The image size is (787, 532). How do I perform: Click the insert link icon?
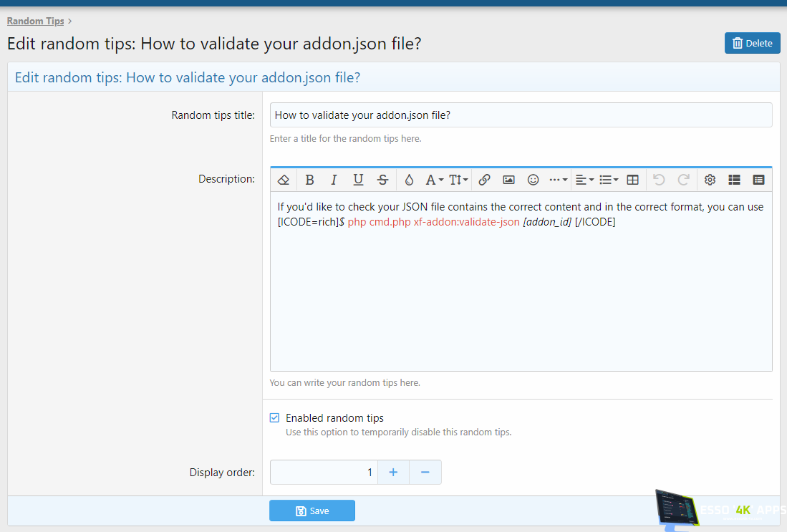tap(484, 180)
